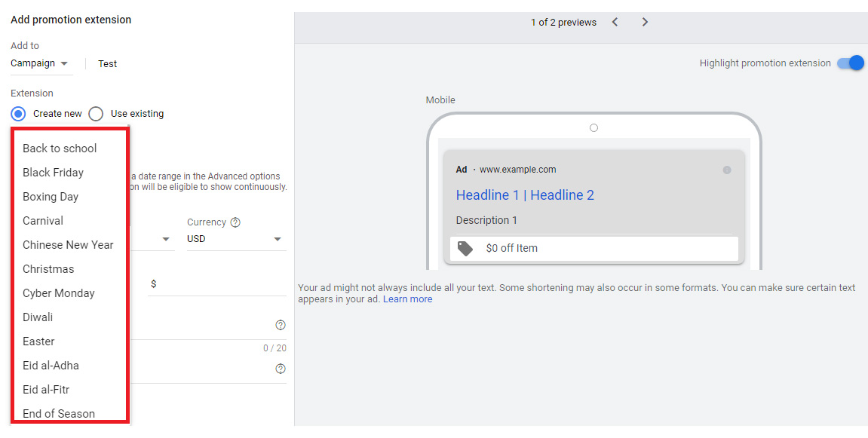Expand the partially hidden dropdown left of Currency
Screen dimensions: 868x438
click(165, 239)
